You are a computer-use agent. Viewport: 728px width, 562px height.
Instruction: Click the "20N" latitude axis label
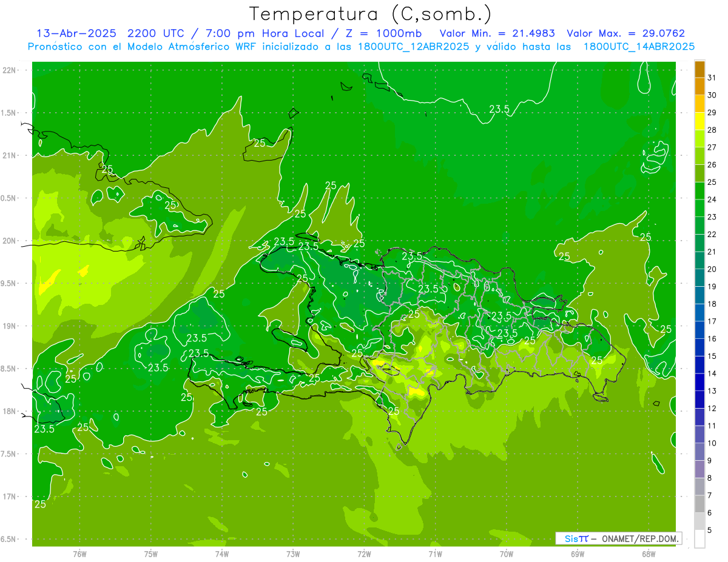point(10,241)
